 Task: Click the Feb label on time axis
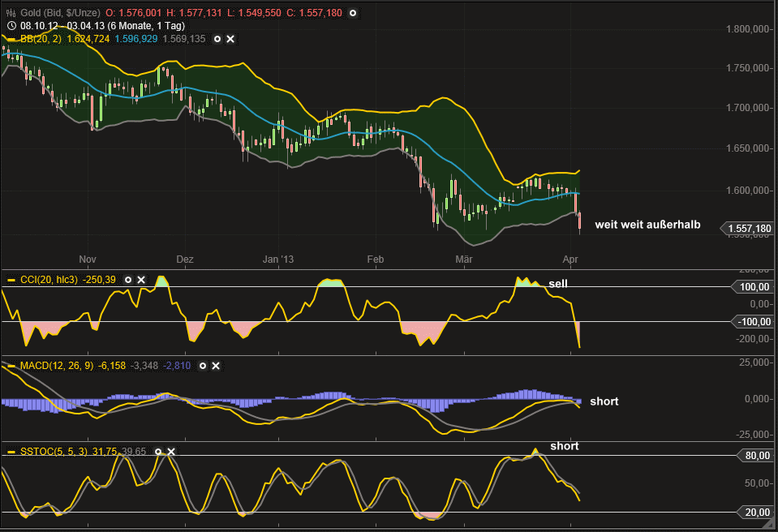tap(375, 260)
